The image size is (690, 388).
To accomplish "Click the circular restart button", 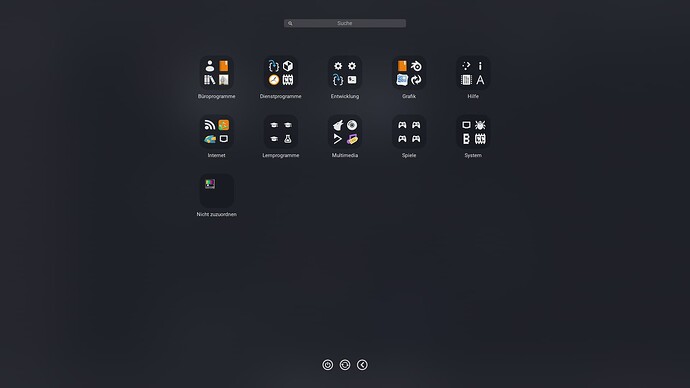I will (345, 365).
